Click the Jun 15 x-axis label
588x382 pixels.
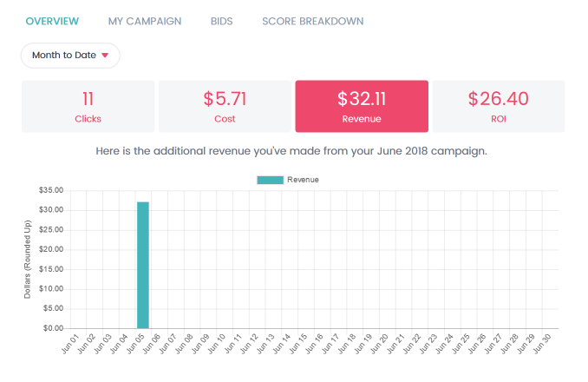click(297, 344)
